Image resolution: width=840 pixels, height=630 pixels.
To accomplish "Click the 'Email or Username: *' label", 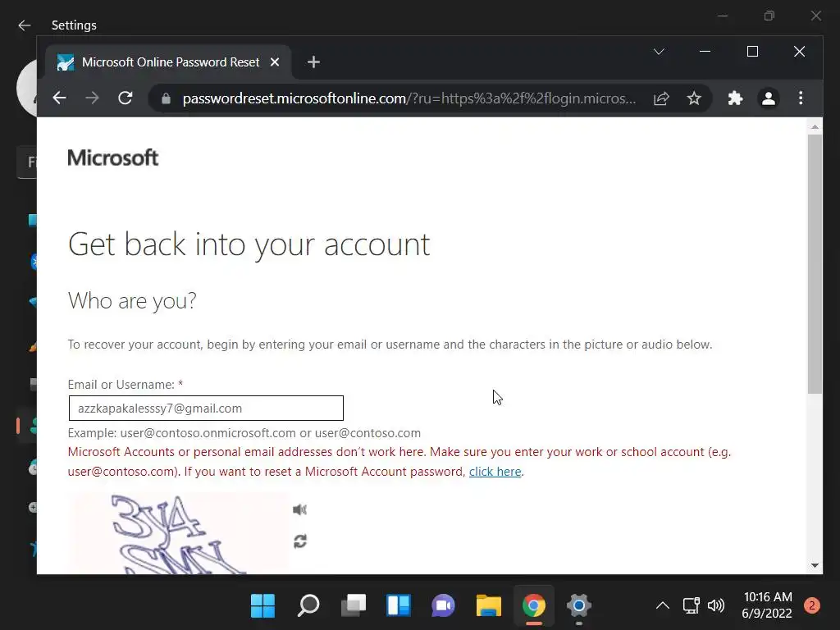I will pos(126,385).
